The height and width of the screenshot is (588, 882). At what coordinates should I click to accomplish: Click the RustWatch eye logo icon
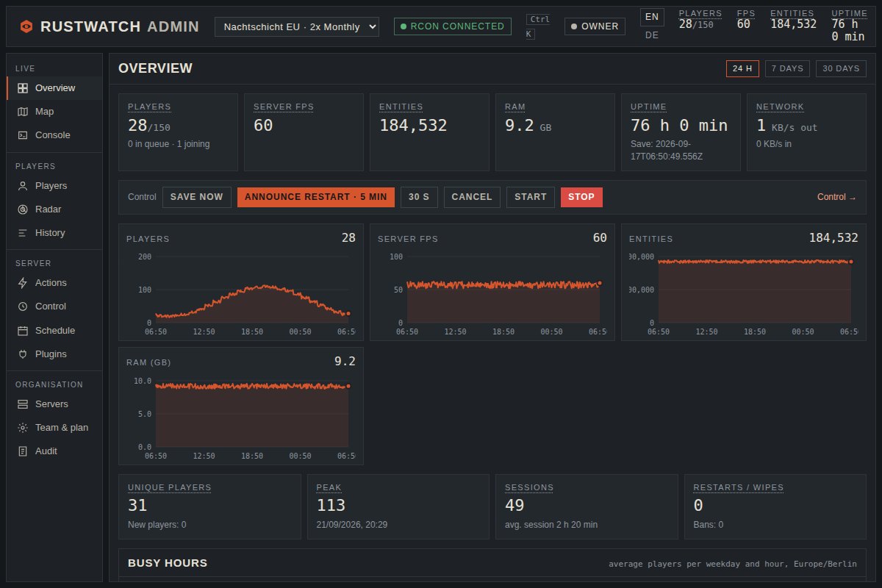pos(26,26)
